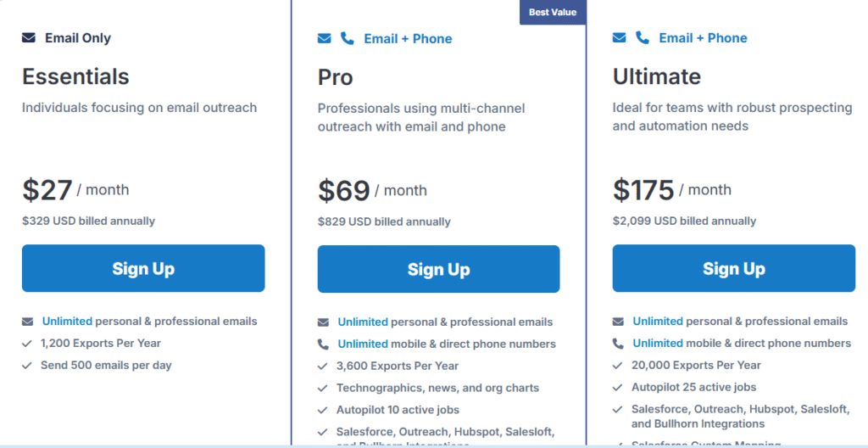This screenshot has height=448, width=868.
Task: Sign up for the Pro plan
Action: [438, 270]
